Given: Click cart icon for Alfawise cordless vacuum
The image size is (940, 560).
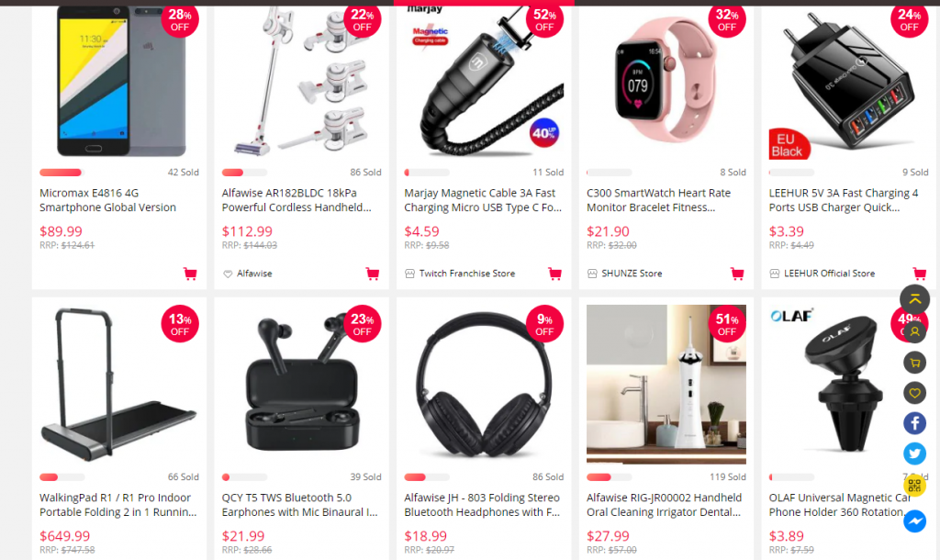Looking at the screenshot, I should point(373,274).
